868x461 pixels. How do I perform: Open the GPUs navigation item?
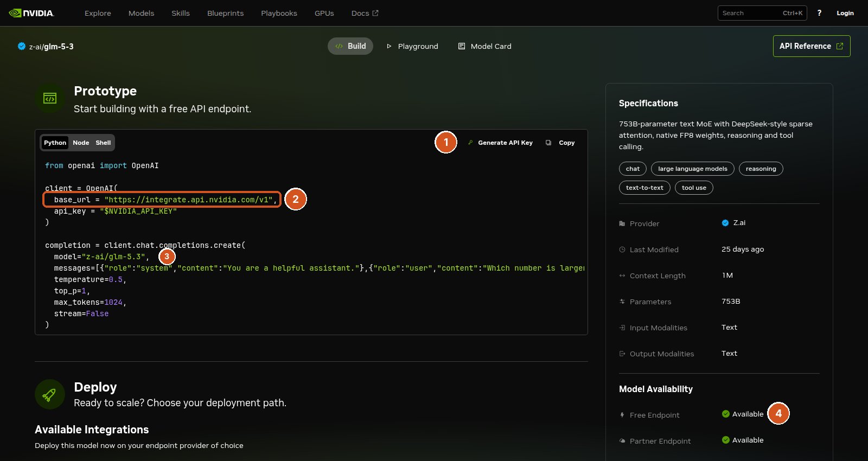point(324,13)
